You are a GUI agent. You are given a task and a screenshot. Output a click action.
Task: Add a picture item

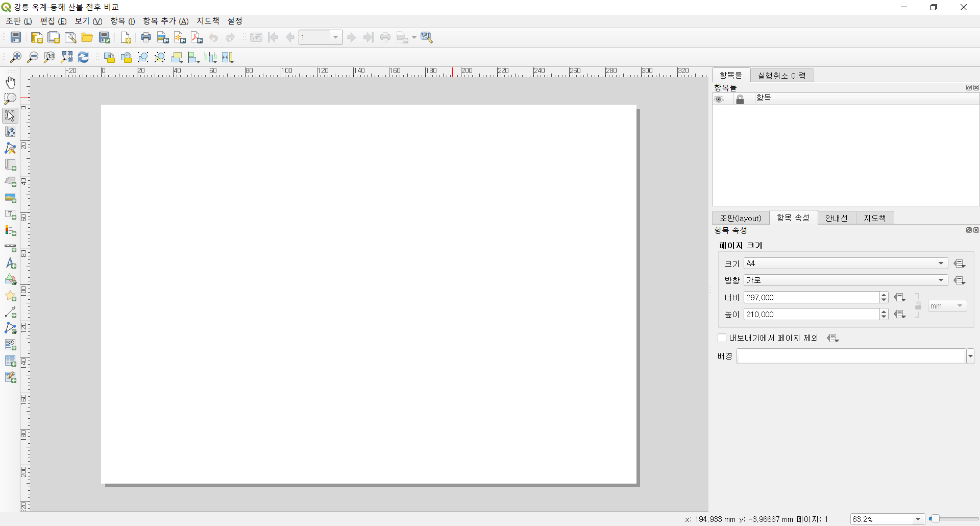tap(10, 198)
